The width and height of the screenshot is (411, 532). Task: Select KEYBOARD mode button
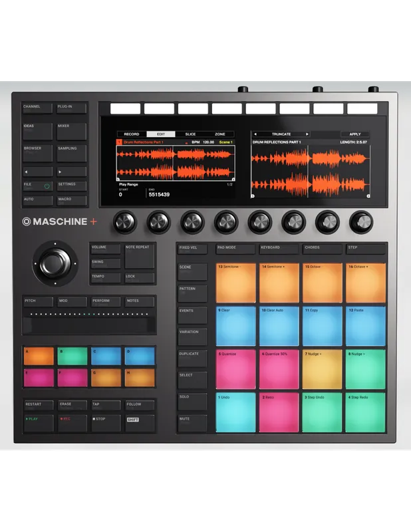[279, 249]
